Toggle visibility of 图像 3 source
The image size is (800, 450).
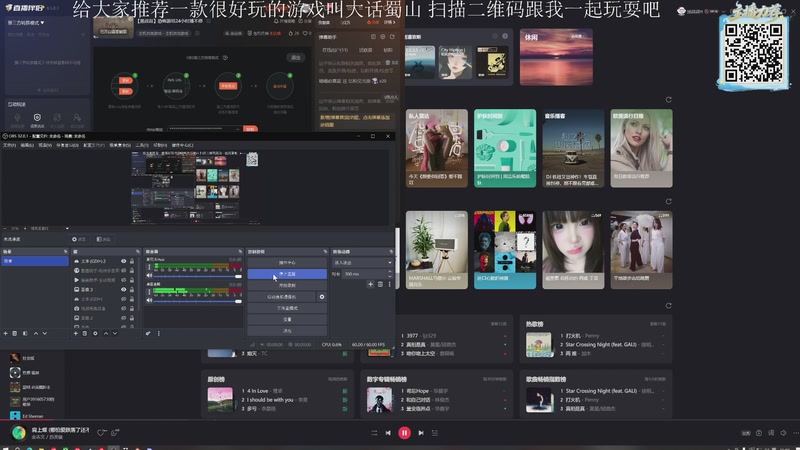(123, 289)
